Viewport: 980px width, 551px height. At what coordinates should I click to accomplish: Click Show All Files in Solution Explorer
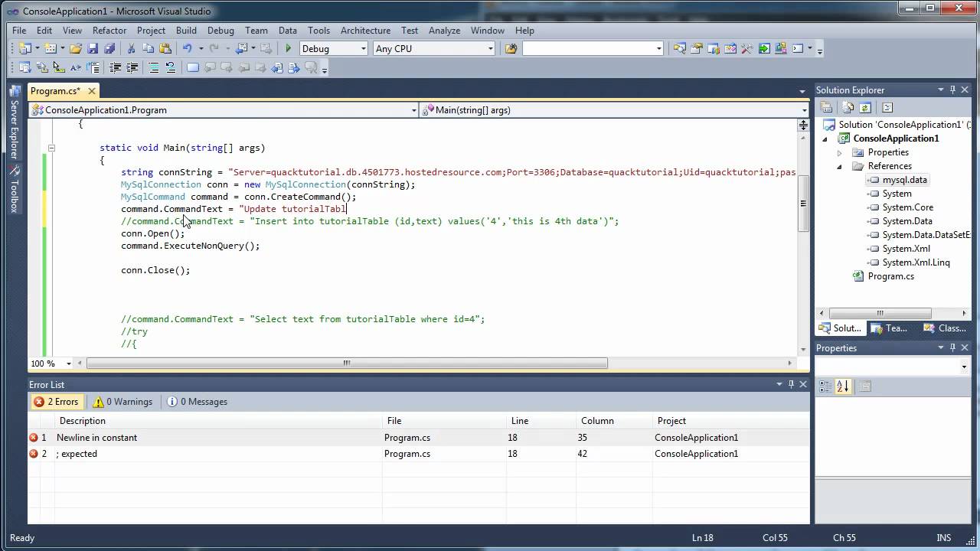848,108
